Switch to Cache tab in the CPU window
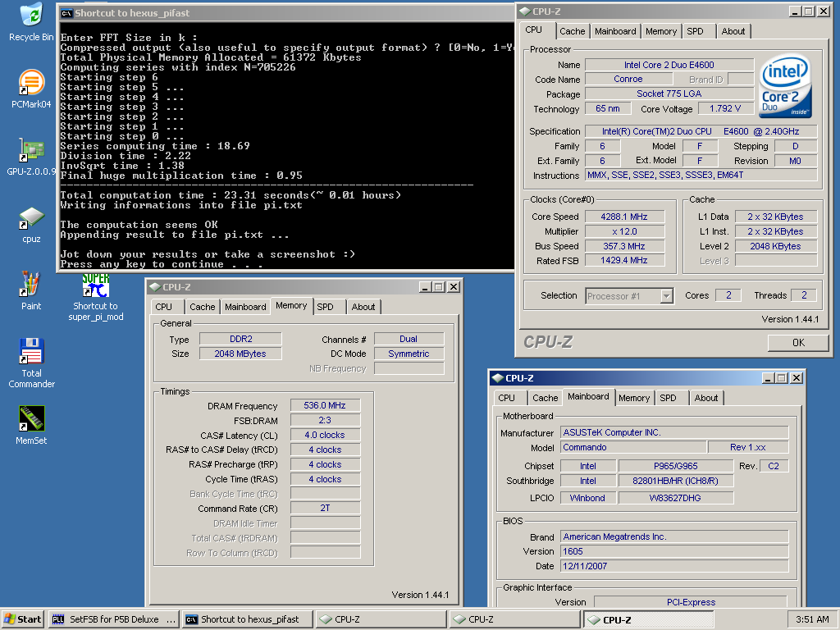The width and height of the screenshot is (840, 630). pyautogui.click(x=572, y=31)
